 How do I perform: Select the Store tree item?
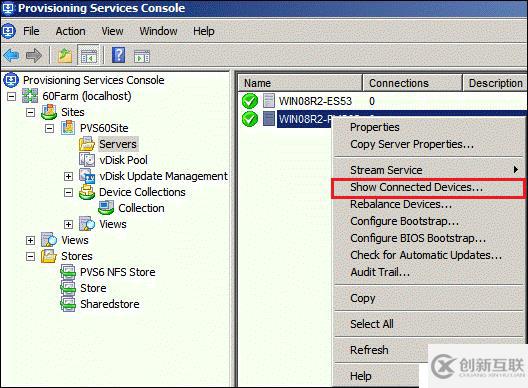tap(93, 288)
